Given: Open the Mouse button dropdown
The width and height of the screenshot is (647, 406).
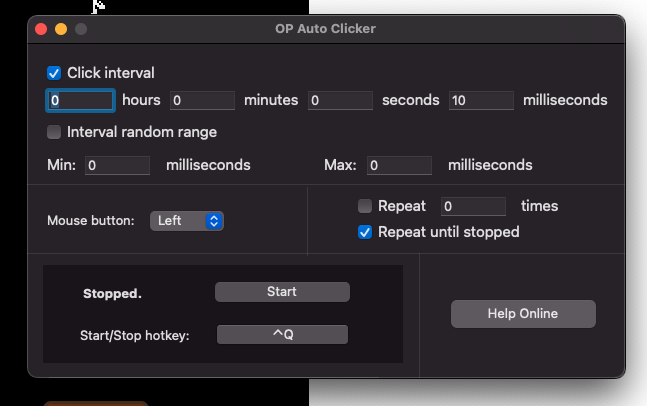Looking at the screenshot, I should pos(187,221).
